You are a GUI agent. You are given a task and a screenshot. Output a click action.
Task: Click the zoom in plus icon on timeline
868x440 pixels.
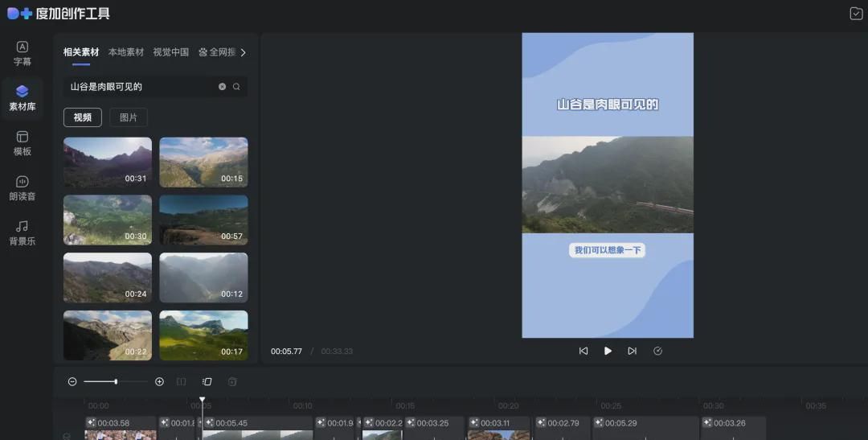159,381
